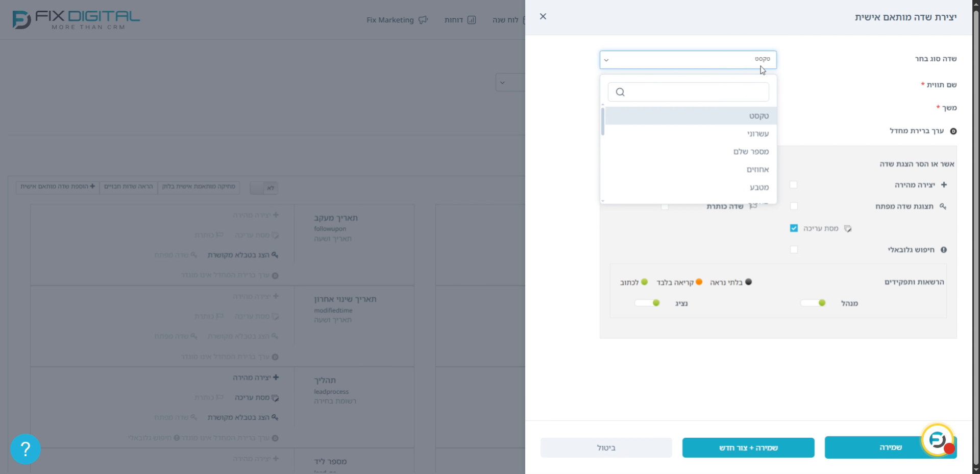Click the תאריך שינוי אחרון field name
Screen dimensions: 980x474
pos(345,299)
